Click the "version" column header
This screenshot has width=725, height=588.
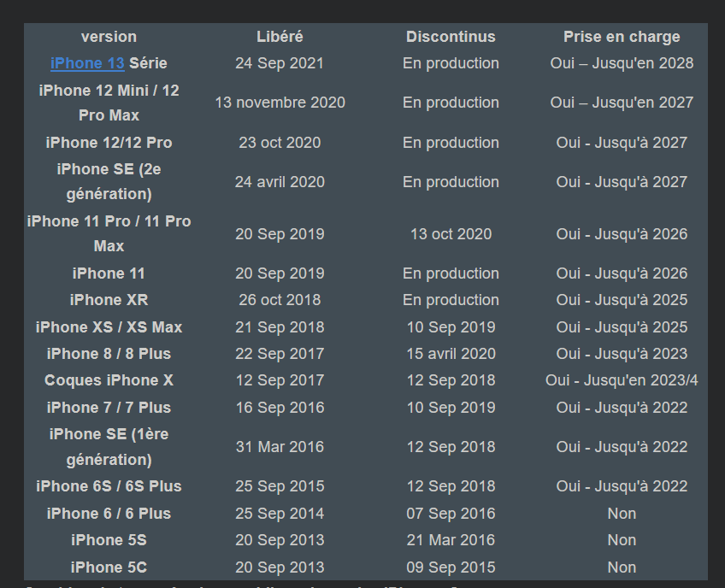point(109,37)
